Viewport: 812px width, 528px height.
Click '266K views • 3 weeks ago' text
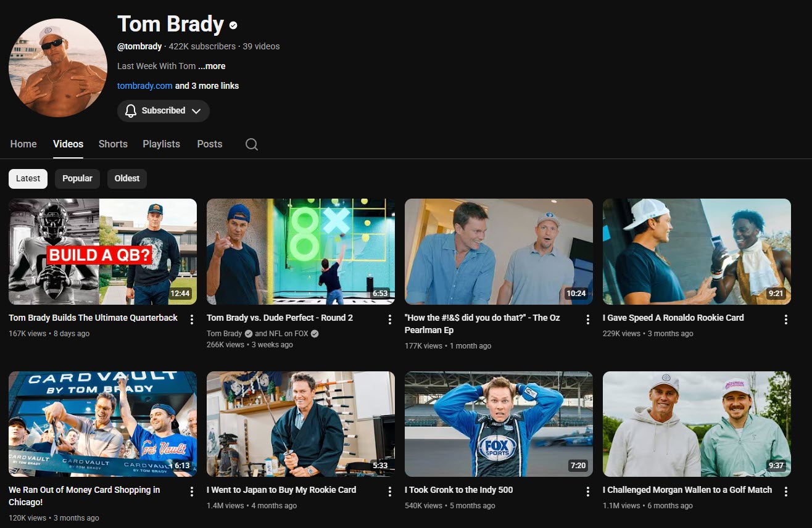tap(250, 345)
